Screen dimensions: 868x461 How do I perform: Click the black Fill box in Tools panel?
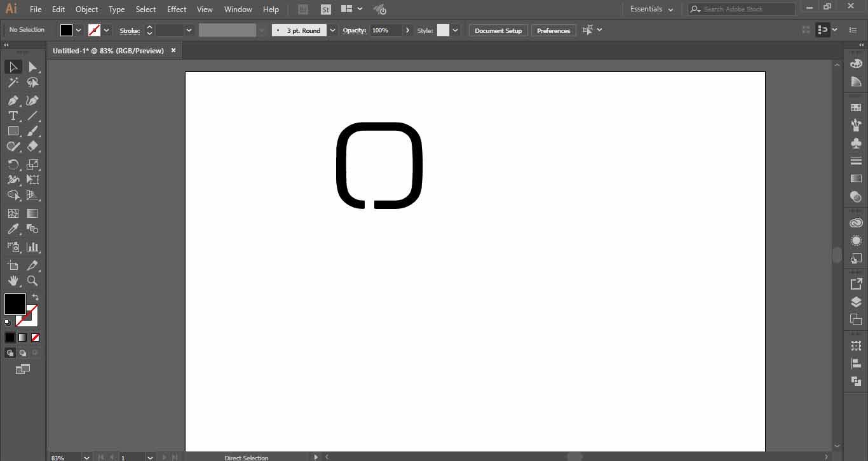pyautogui.click(x=15, y=304)
